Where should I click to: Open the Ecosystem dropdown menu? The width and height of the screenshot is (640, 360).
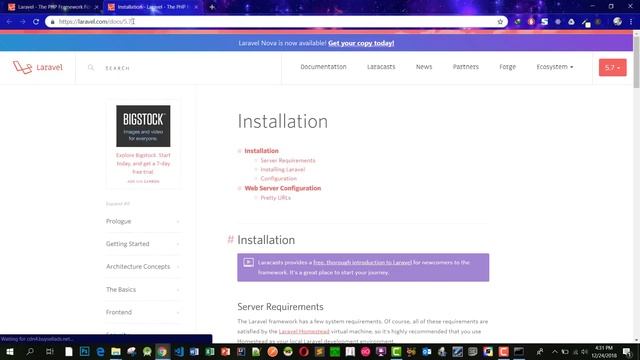(x=555, y=67)
